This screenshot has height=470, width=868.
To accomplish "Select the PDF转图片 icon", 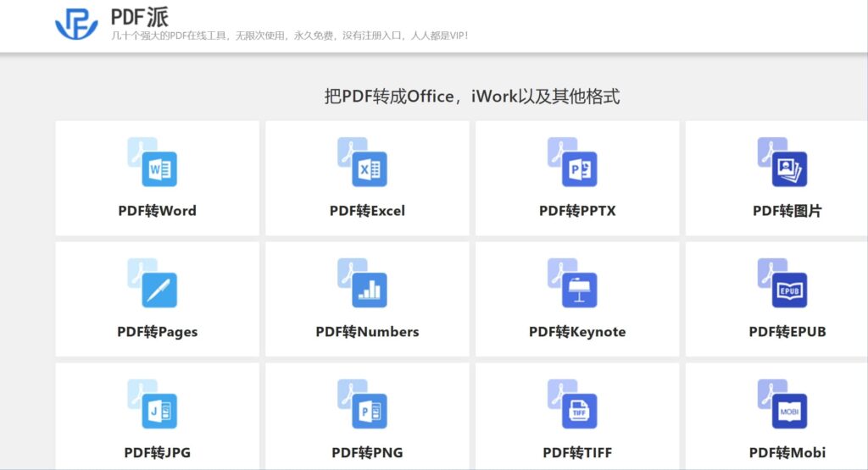I will pos(782,162).
